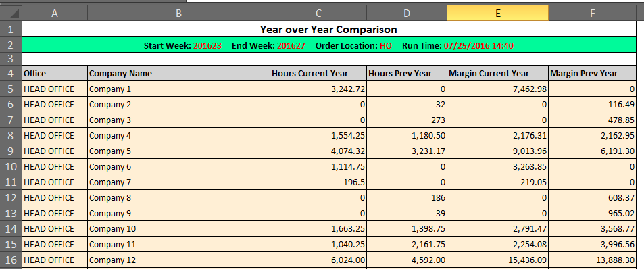Click the Select All corner triangle
The width and height of the screenshot is (644, 269).
click(11, 13)
